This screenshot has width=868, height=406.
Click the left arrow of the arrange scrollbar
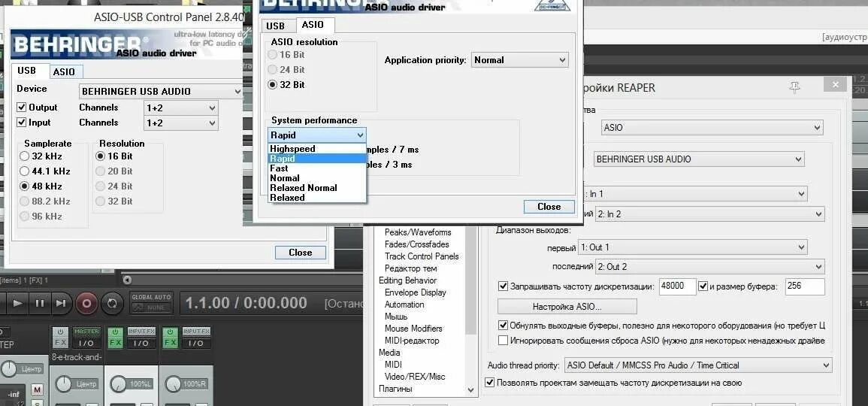pos(127,280)
